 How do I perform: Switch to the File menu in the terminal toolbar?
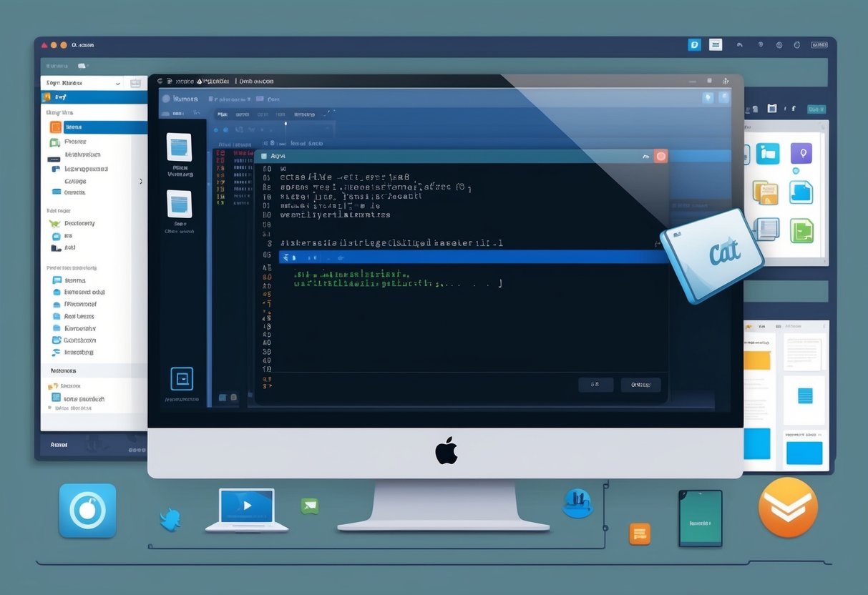[221, 113]
